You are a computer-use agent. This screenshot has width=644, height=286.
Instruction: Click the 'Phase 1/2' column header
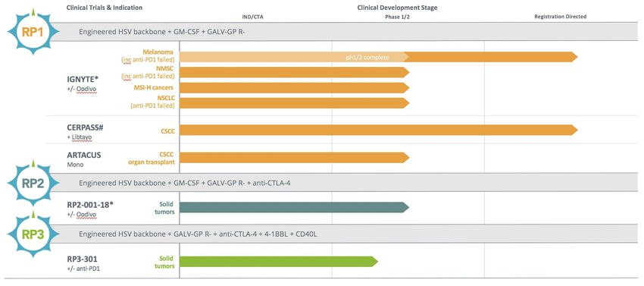[x=396, y=17]
